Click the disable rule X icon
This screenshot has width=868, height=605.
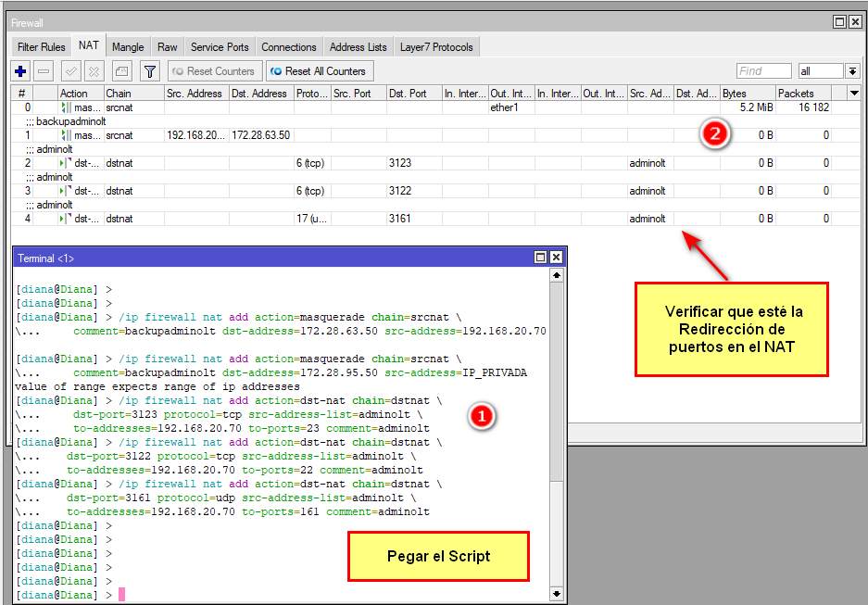tap(94, 71)
